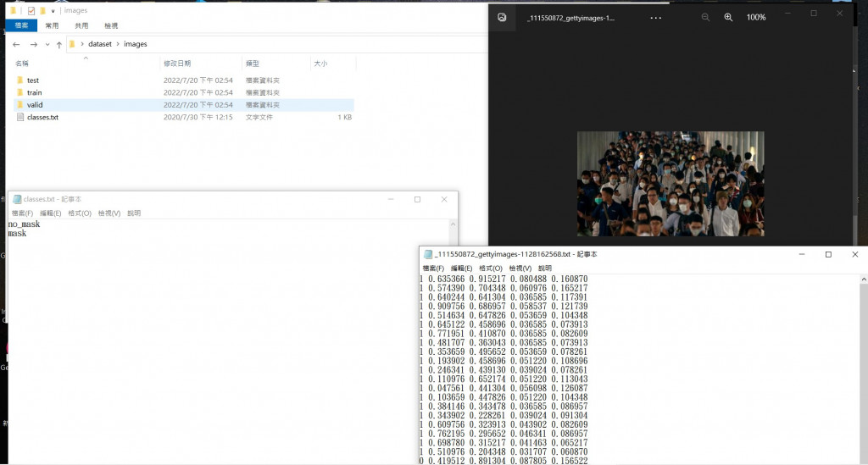Open 說明 menu in gettyimages Notepad
The height and width of the screenshot is (465, 868).
pos(545,268)
